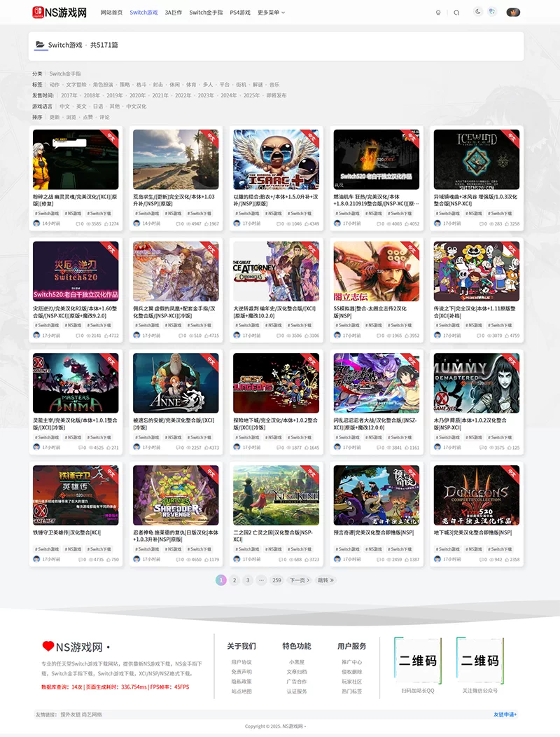560x737 pixels.
Task: Click the like icon on 木乃伊 降质 card
Action: point(510,448)
